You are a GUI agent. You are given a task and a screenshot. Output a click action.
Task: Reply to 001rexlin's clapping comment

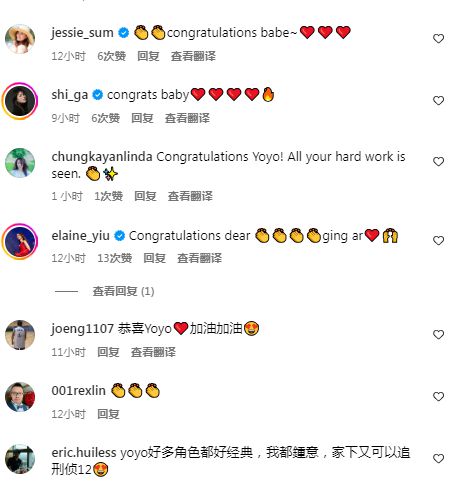click(x=108, y=414)
